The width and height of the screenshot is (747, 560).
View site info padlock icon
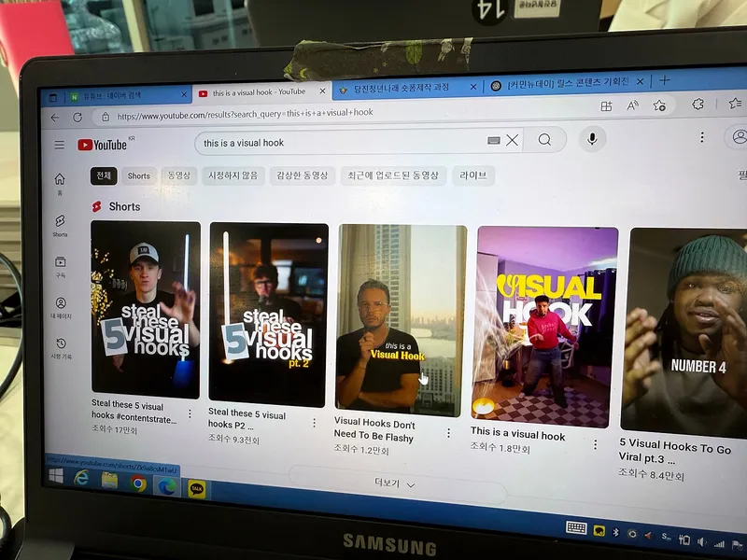tap(106, 116)
